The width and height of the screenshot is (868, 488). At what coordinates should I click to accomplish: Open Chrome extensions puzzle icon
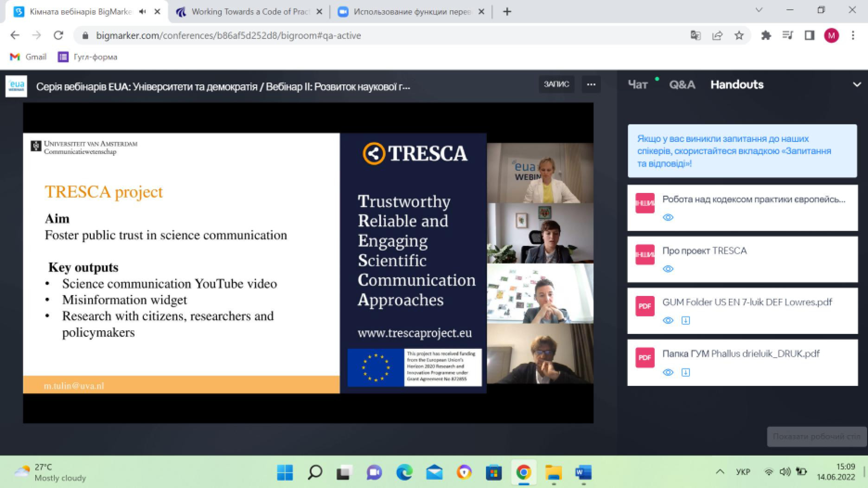(766, 36)
